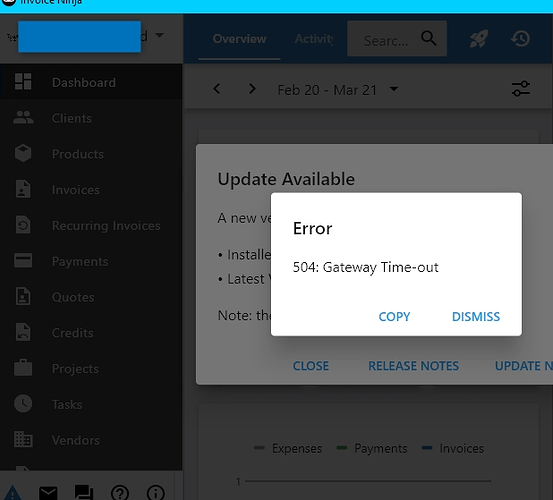Click the warning triangle icon
Viewport: 553px width, 500px height.
[13, 493]
